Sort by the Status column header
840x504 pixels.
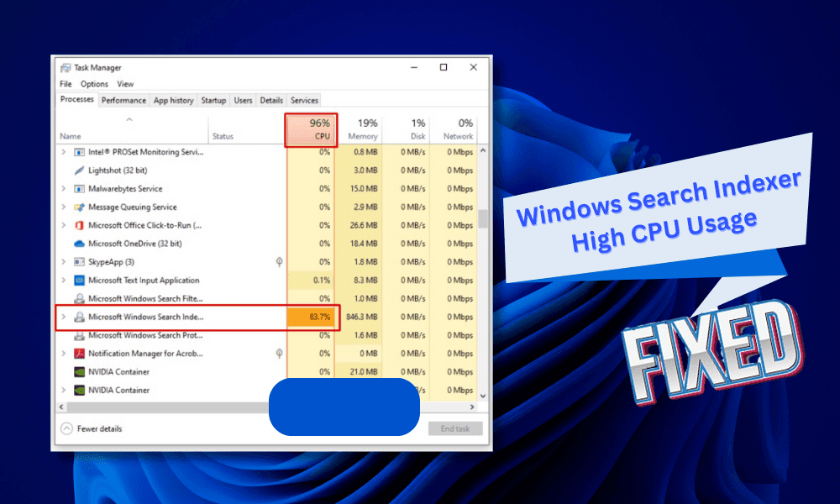click(246, 129)
